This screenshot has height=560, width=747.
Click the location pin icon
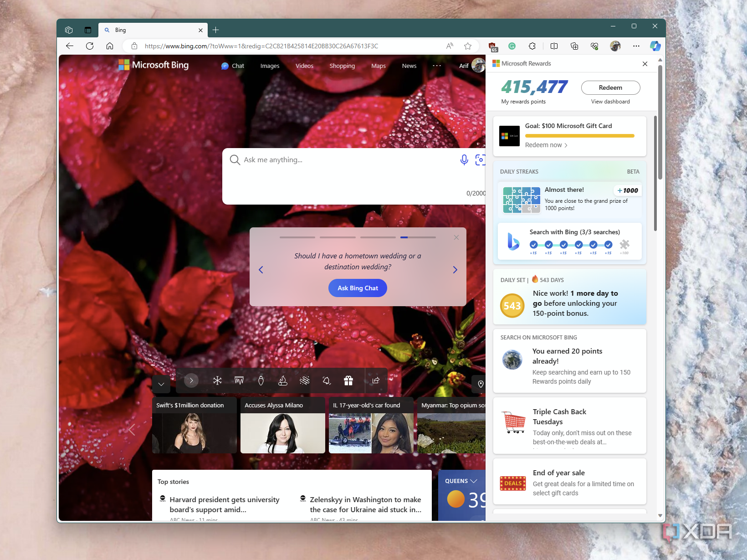(480, 384)
